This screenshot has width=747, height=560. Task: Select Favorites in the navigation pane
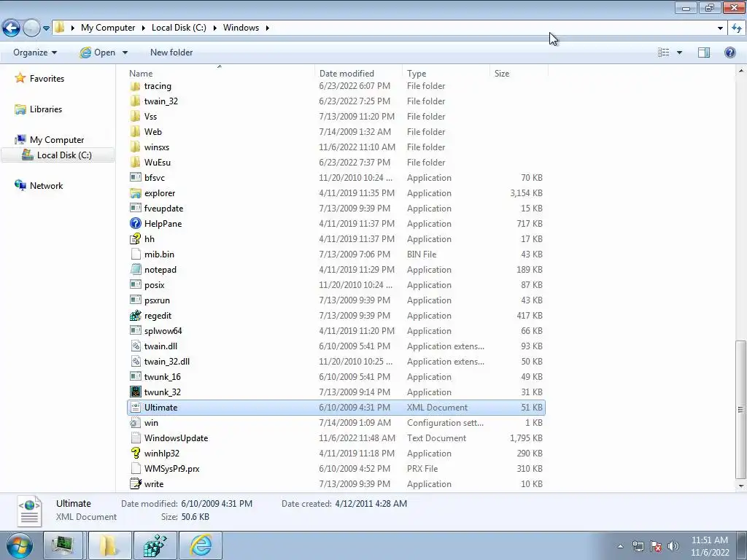(x=47, y=79)
